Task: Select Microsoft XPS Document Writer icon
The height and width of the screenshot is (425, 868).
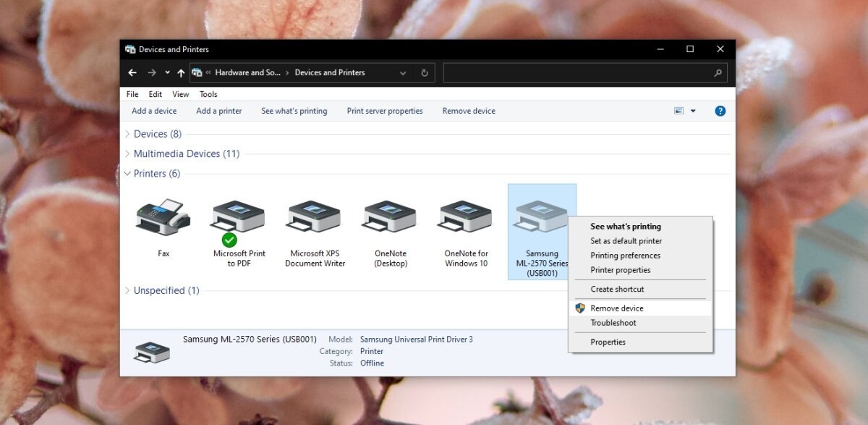Action: tap(315, 219)
